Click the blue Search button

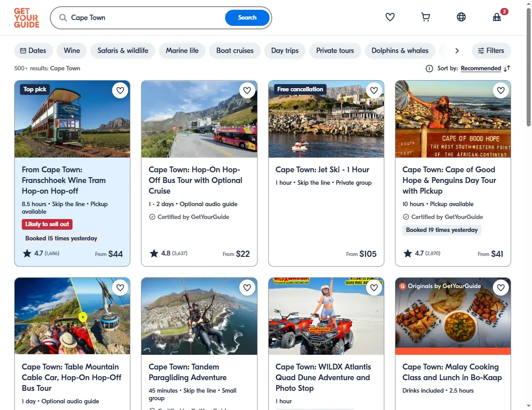point(247,18)
